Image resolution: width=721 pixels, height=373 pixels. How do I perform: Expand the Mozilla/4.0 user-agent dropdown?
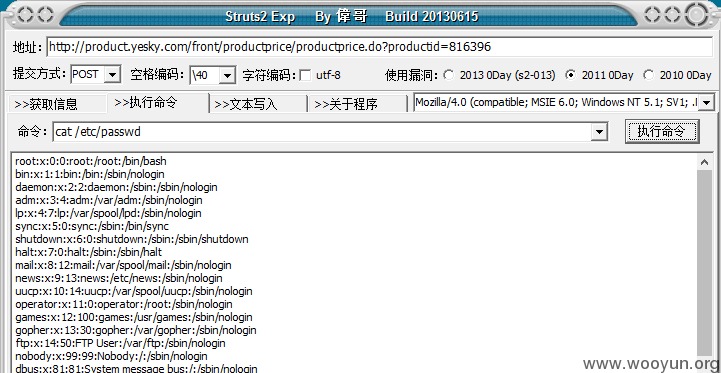click(706, 103)
